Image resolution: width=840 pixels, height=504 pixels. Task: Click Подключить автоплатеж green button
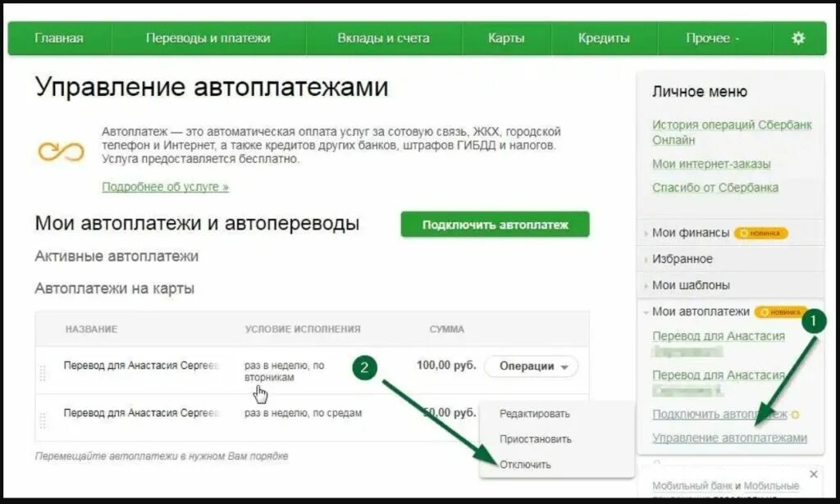[495, 225]
